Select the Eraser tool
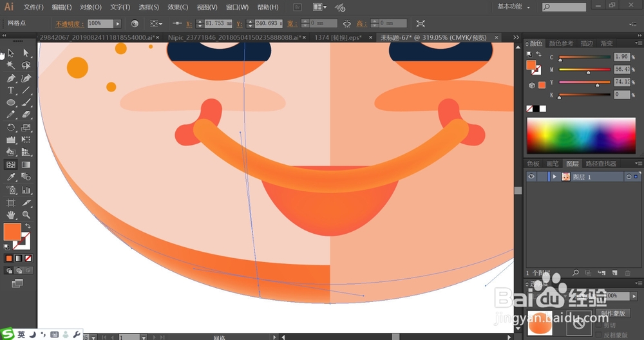The height and width of the screenshot is (340, 644). click(26, 115)
